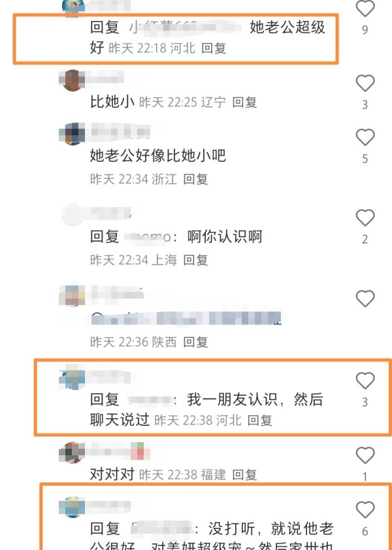Like the 啊你认识啊 comment

365,218
